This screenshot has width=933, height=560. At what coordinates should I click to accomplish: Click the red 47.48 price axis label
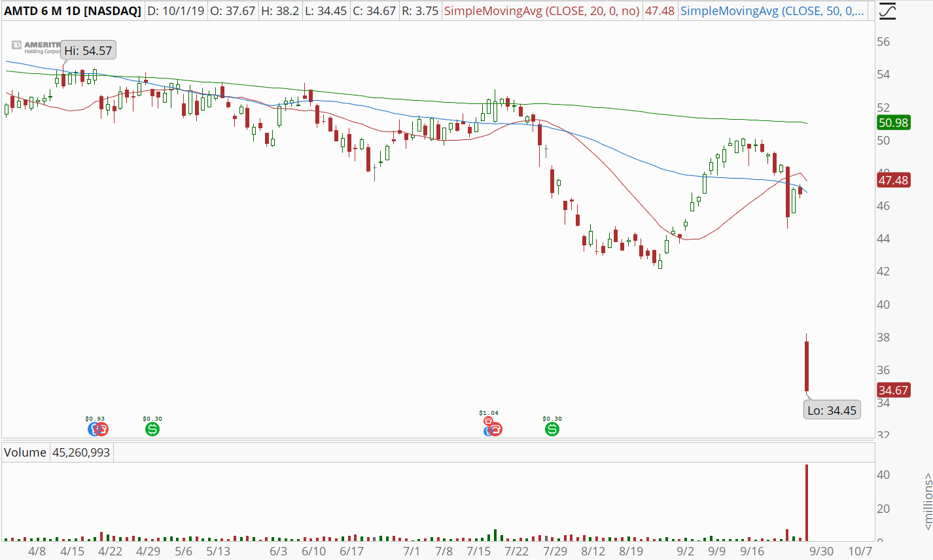pos(893,180)
